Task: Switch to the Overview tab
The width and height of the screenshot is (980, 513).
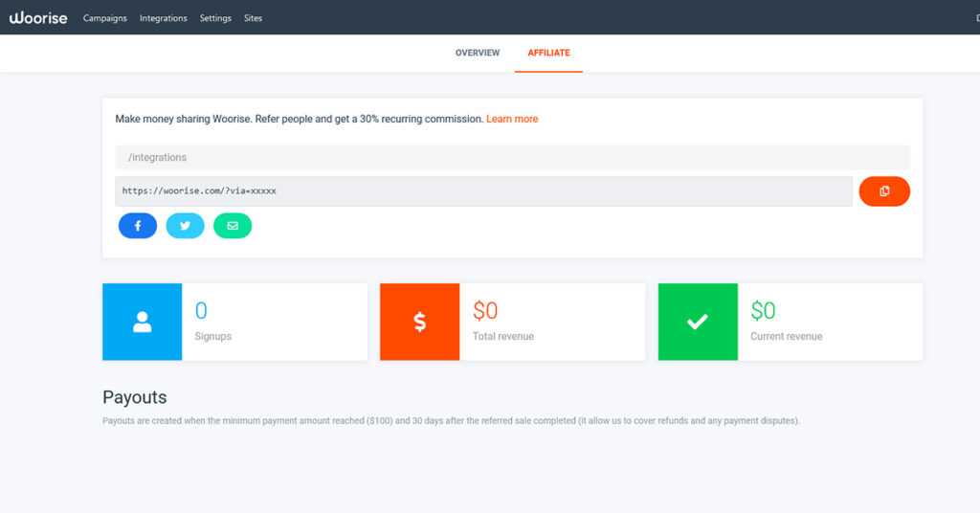Action: (x=478, y=53)
